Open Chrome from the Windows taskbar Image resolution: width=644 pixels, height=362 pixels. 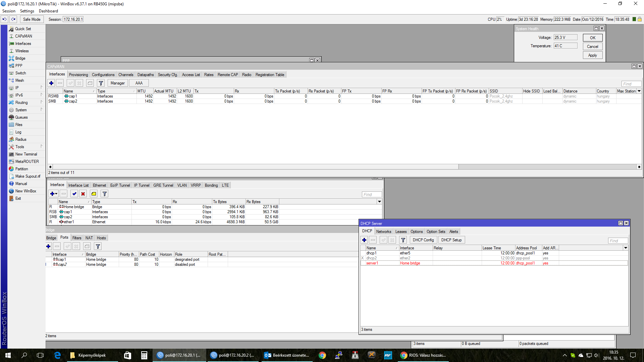pos(322,355)
